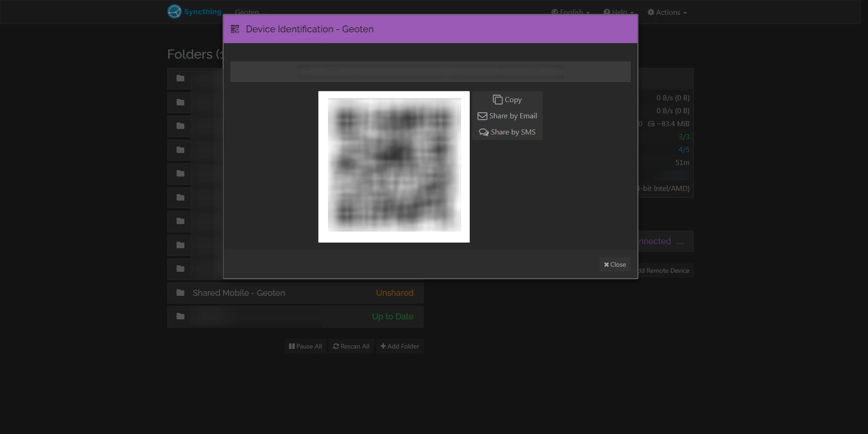868x434 pixels.
Task: Open the Help dropdown menu
Action: click(x=619, y=12)
